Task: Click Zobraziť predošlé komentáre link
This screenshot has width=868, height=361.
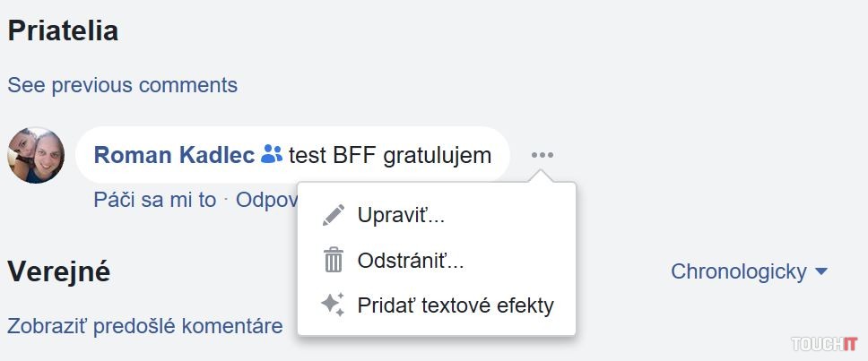Action: click(x=144, y=326)
